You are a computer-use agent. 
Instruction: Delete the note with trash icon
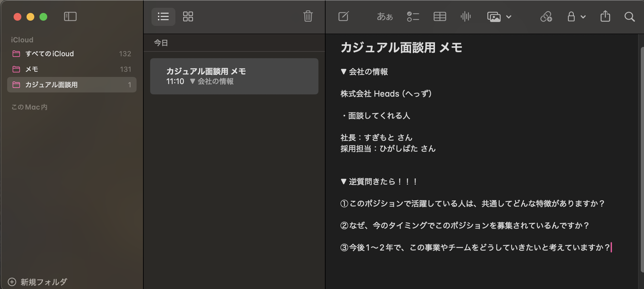coord(308,16)
